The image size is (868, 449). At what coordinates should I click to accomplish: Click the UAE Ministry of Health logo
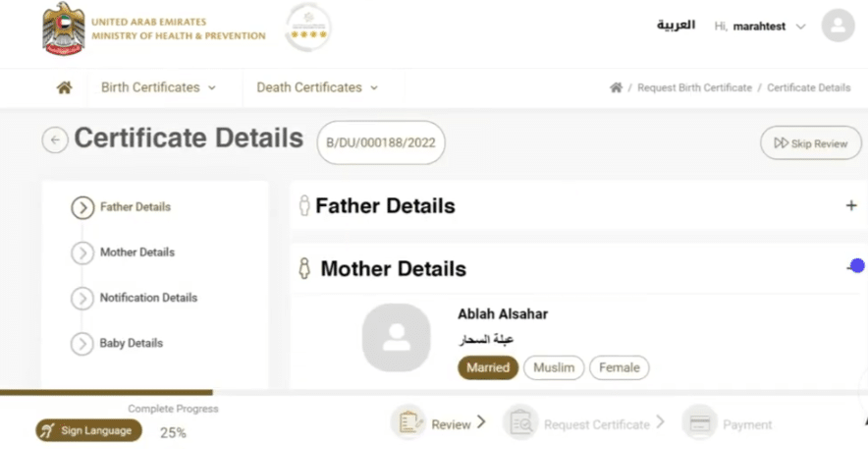click(64, 28)
